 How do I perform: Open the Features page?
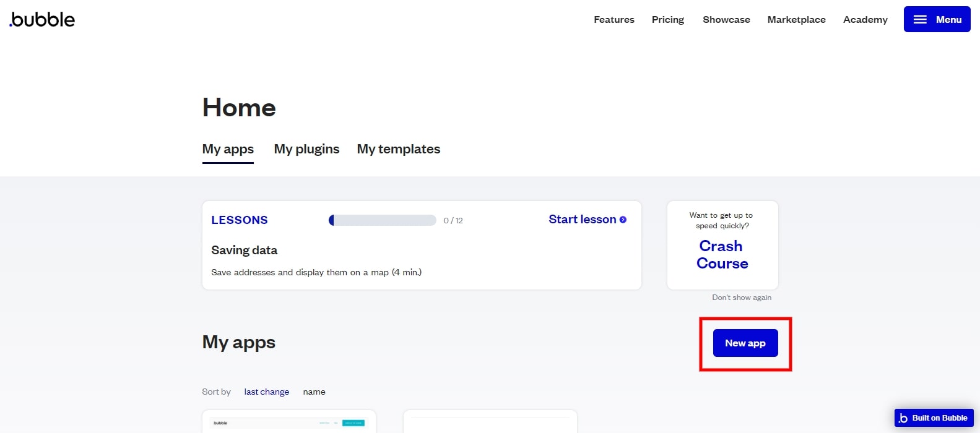pyautogui.click(x=614, y=20)
